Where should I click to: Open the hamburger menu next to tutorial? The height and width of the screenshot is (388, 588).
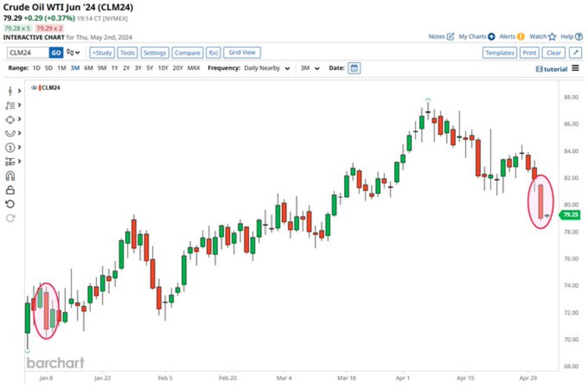575,69
